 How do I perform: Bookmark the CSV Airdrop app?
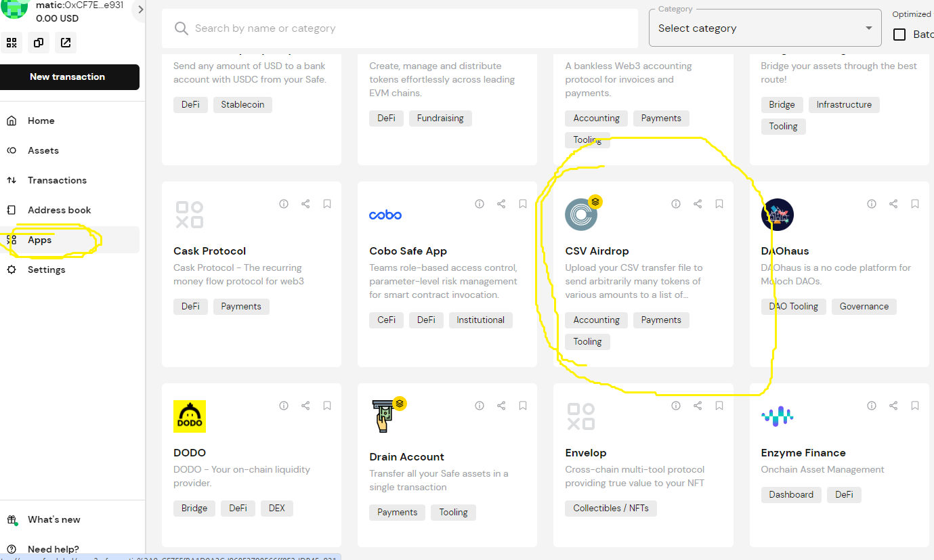pos(719,204)
